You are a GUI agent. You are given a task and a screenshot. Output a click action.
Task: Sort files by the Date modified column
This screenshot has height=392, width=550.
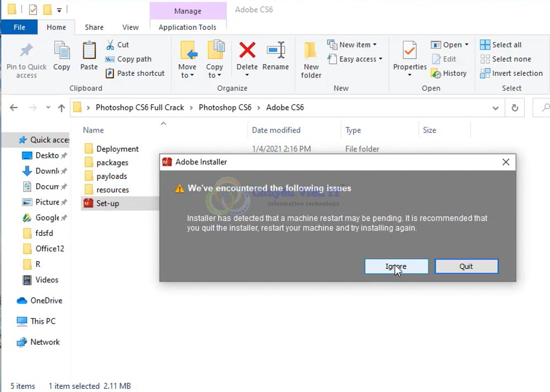click(x=276, y=130)
